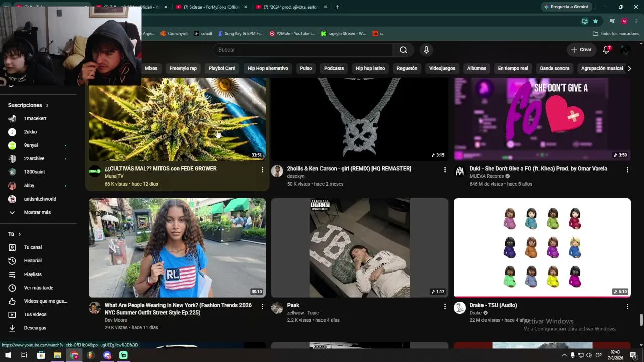Image resolution: width=644 pixels, height=362 pixels.
Task: Open Windows Start menu
Action: click(8, 355)
